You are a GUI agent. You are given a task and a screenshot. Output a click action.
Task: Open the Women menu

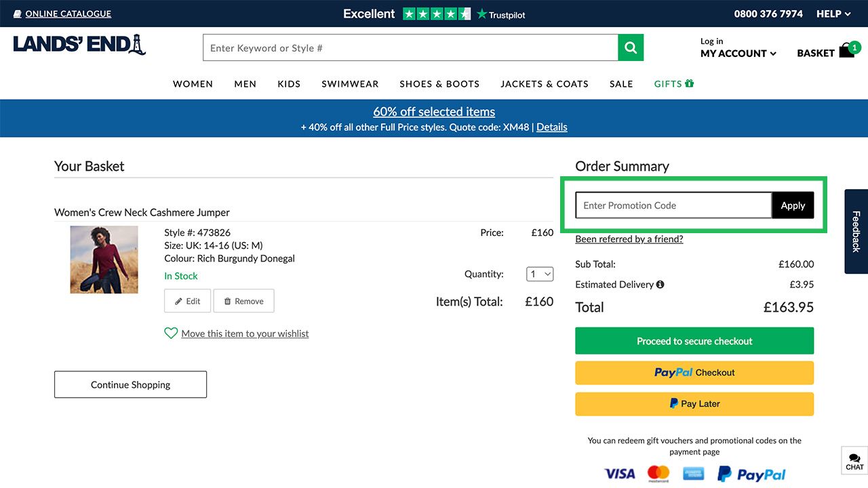[x=193, y=84]
